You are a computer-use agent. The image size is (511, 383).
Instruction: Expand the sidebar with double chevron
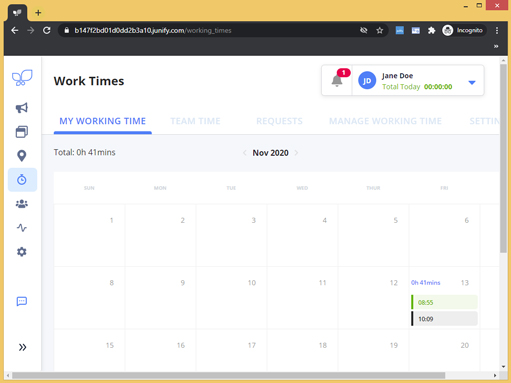coord(22,347)
